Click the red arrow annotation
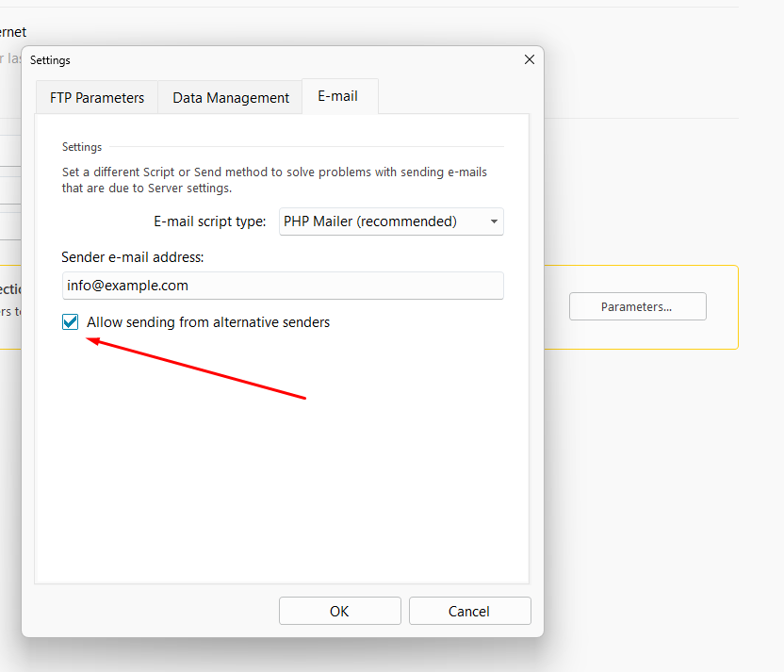This screenshot has width=784, height=672. [198, 369]
